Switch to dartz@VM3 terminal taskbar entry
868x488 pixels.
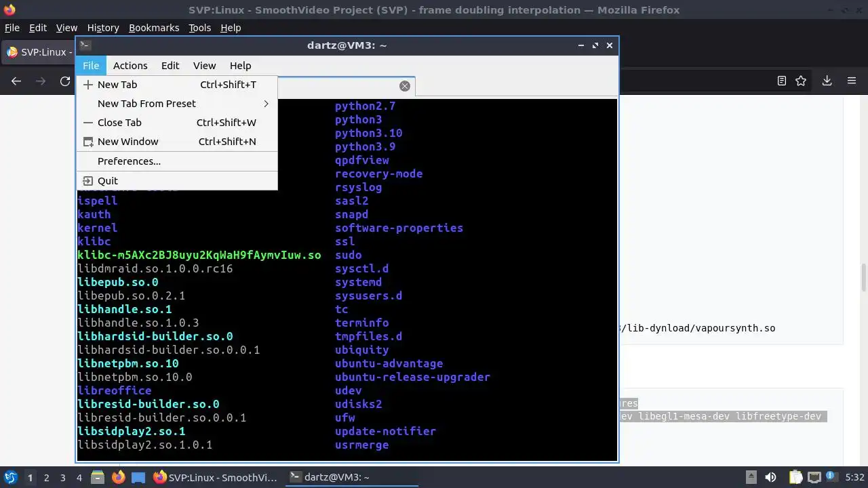351,478
